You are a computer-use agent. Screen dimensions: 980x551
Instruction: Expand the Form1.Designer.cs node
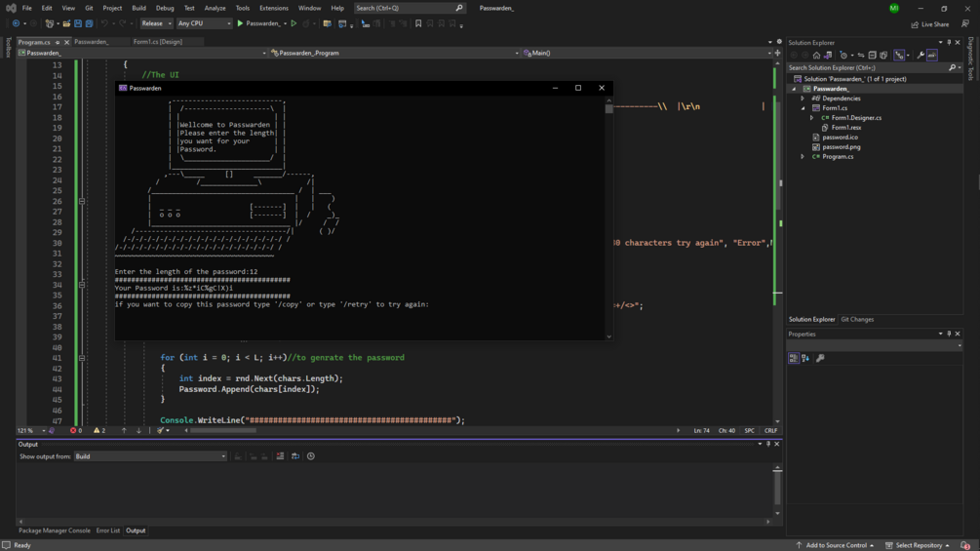pyautogui.click(x=812, y=117)
